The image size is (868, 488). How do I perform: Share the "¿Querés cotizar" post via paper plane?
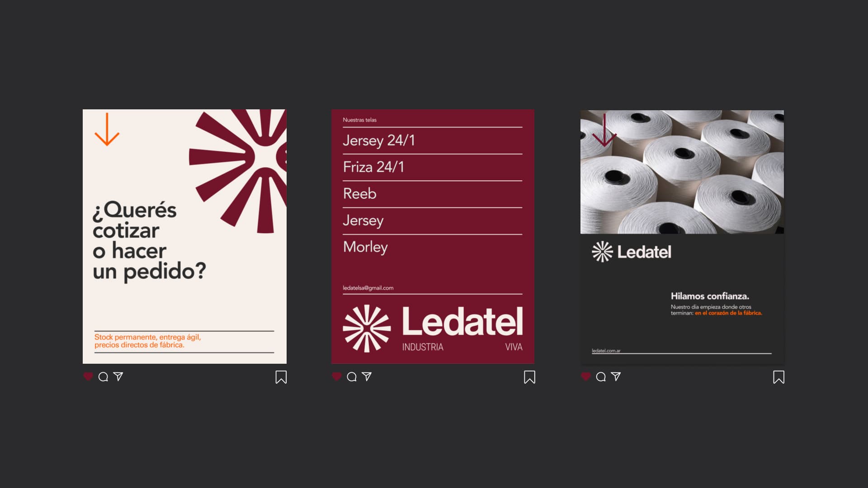[x=118, y=376]
